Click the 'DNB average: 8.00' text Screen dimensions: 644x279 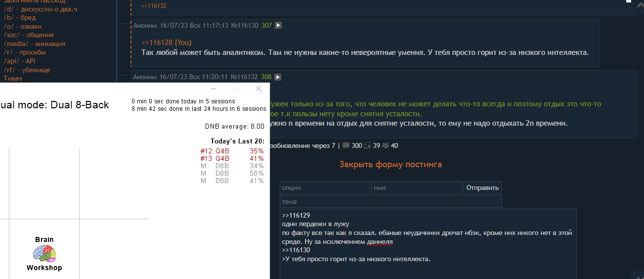[235, 126]
